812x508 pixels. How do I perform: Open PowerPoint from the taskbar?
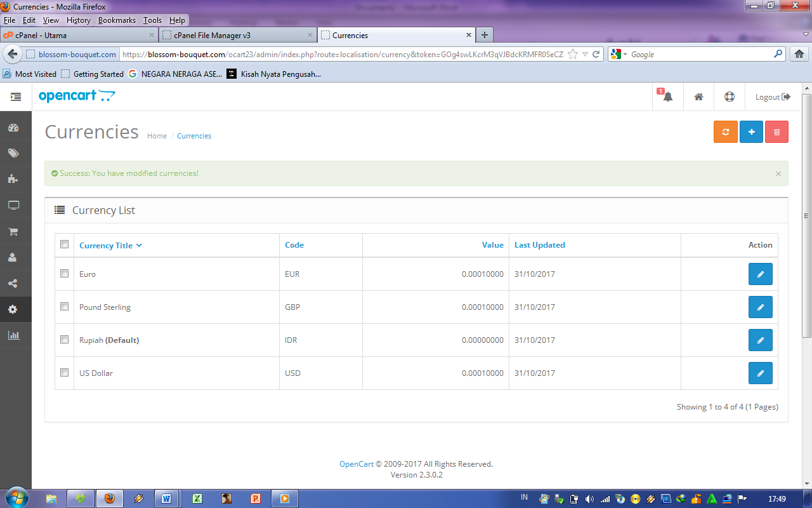point(256,498)
